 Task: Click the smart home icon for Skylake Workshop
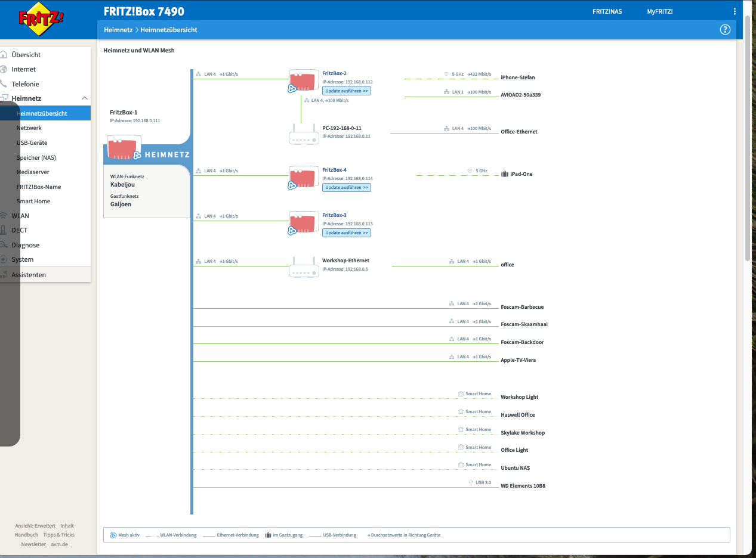[461, 429]
